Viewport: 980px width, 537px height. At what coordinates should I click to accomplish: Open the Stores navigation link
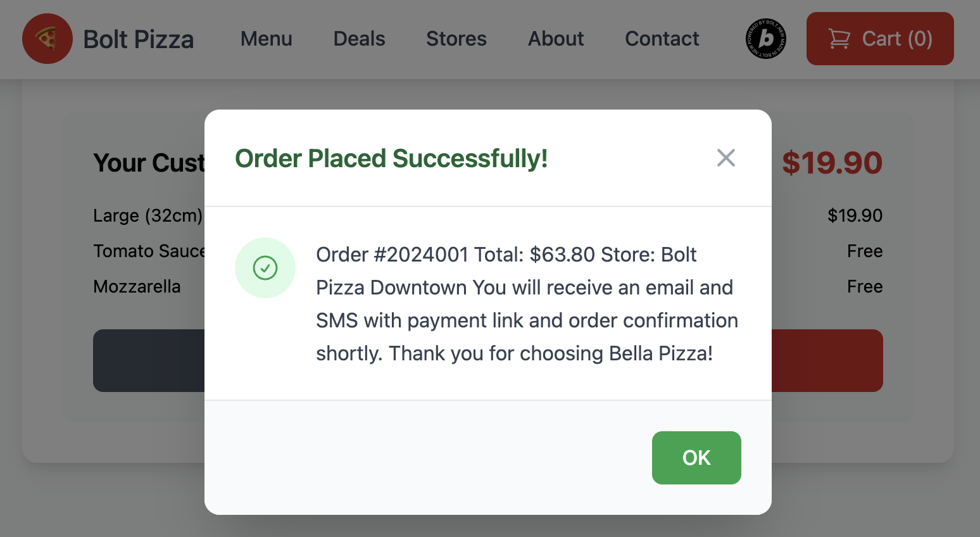[x=456, y=39]
